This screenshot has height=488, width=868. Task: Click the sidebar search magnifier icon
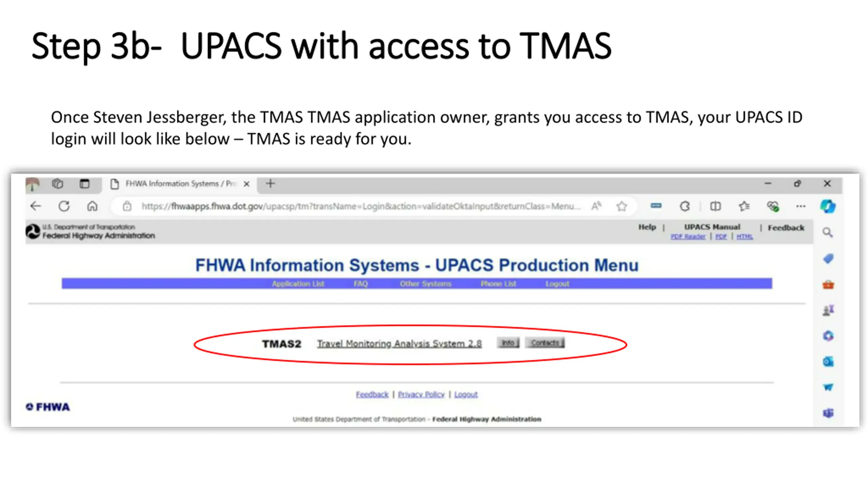click(828, 232)
